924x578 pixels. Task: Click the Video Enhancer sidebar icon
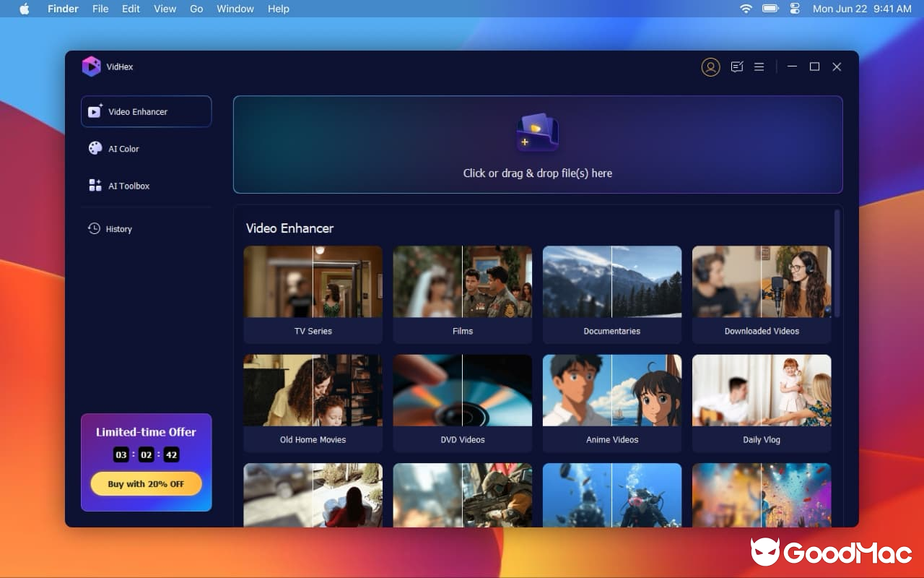[x=95, y=111]
